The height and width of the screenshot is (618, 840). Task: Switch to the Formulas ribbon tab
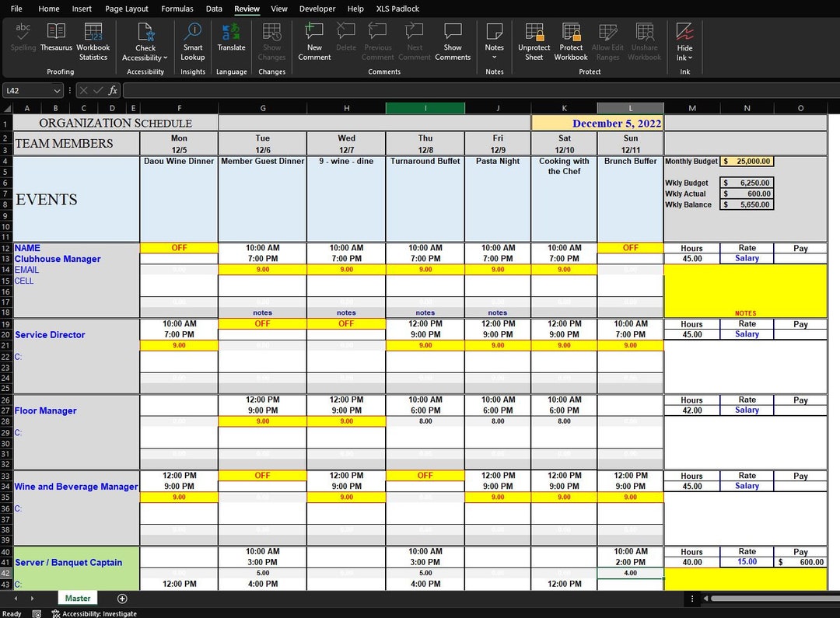[x=177, y=9]
